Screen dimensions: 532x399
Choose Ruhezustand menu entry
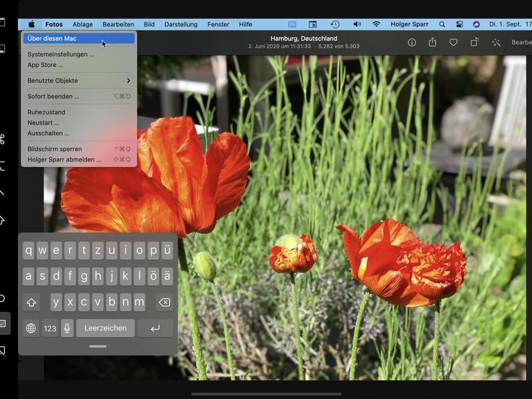(79, 113)
